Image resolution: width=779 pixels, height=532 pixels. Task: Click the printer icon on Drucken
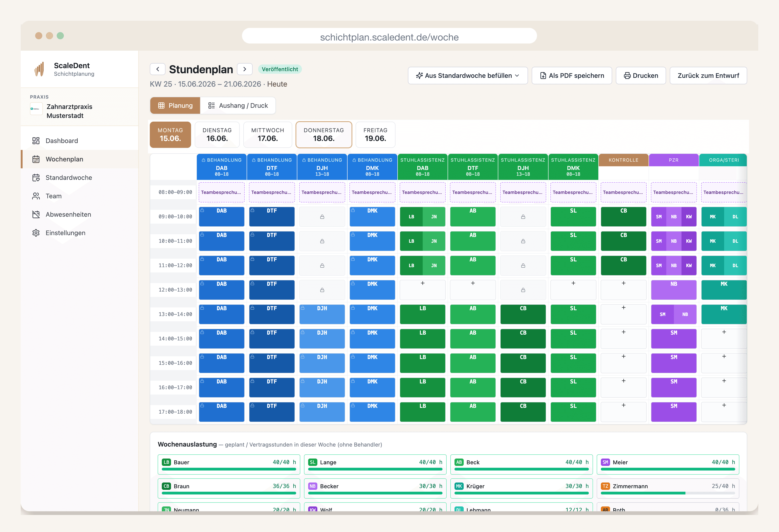coord(627,76)
